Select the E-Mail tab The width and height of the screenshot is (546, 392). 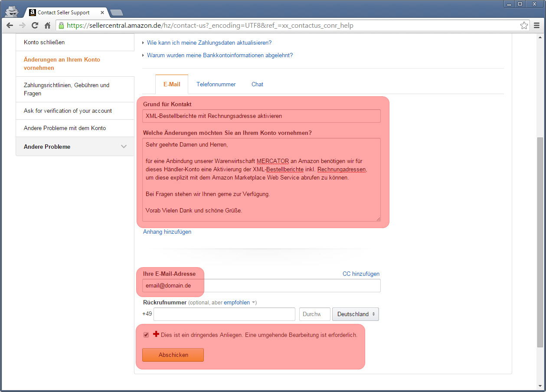tap(172, 84)
